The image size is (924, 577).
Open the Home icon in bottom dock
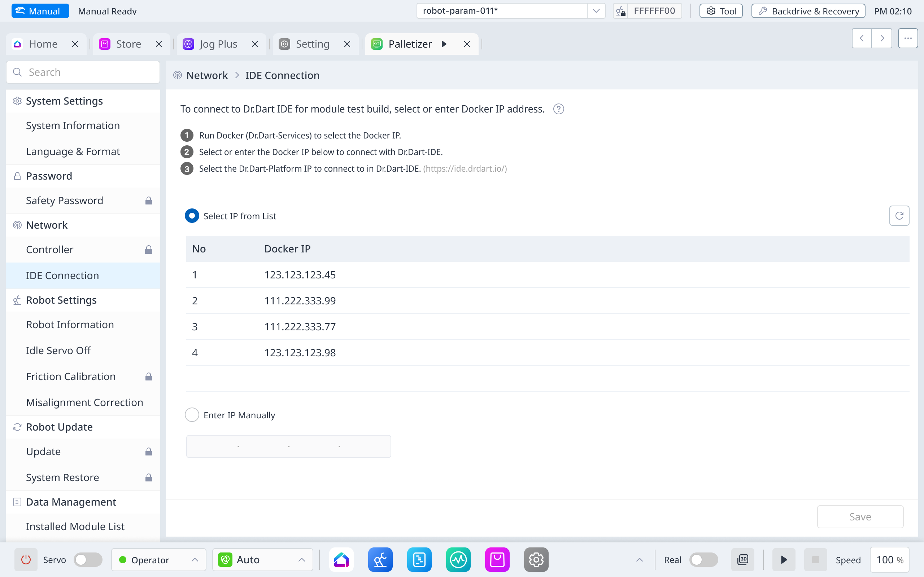pyautogui.click(x=341, y=559)
